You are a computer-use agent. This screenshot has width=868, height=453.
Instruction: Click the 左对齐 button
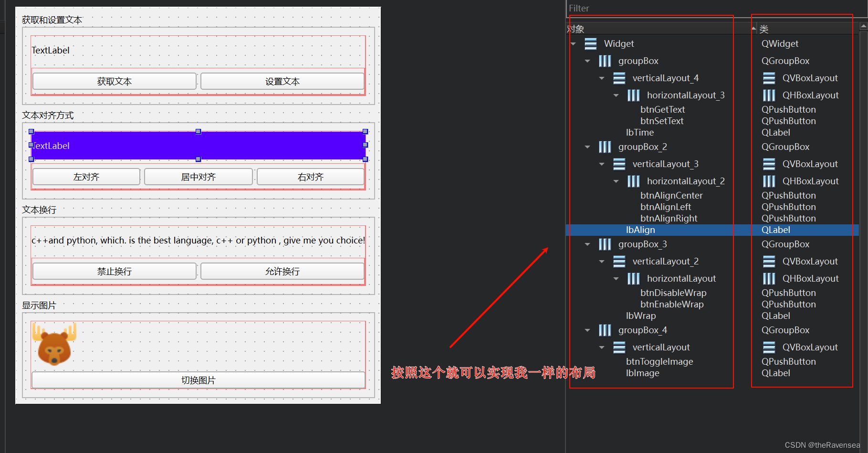86,177
